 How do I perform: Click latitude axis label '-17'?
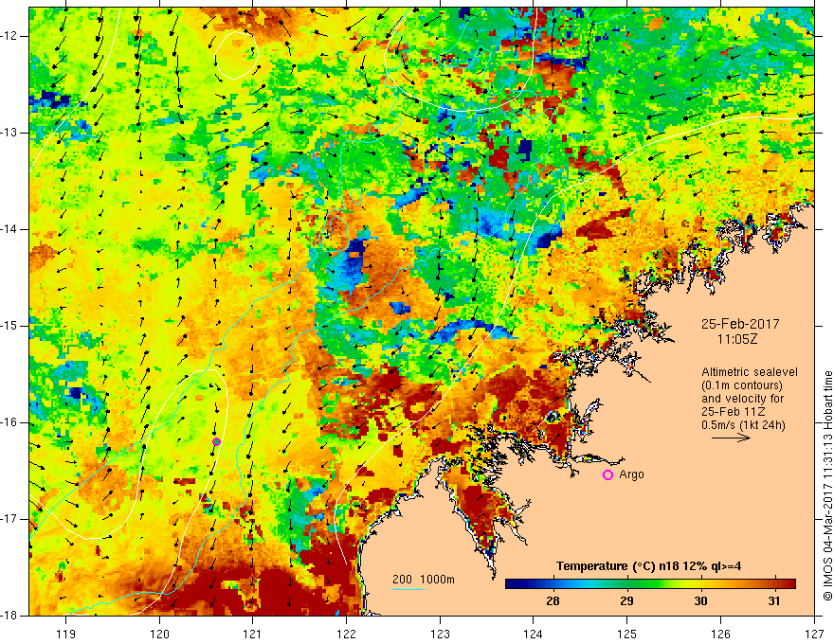pos(9,519)
